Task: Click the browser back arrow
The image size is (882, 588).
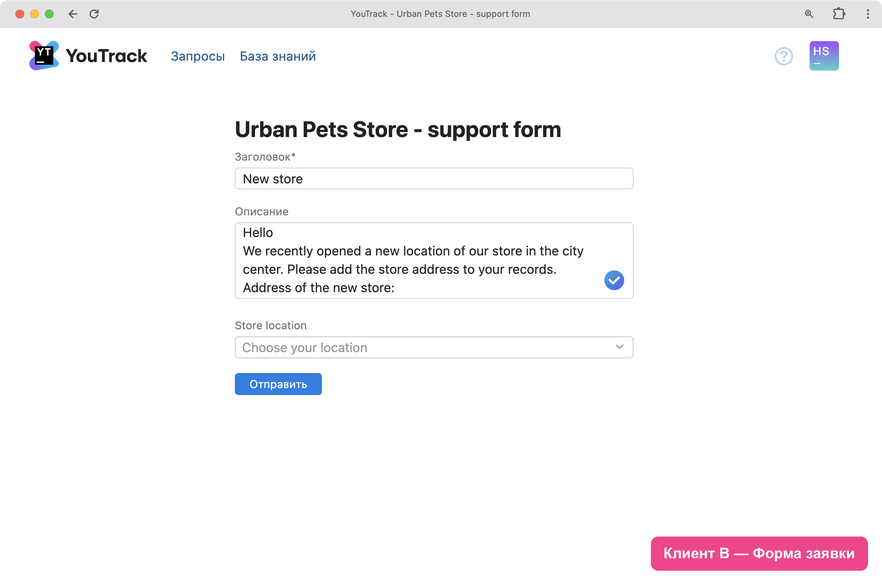Action: (x=73, y=14)
